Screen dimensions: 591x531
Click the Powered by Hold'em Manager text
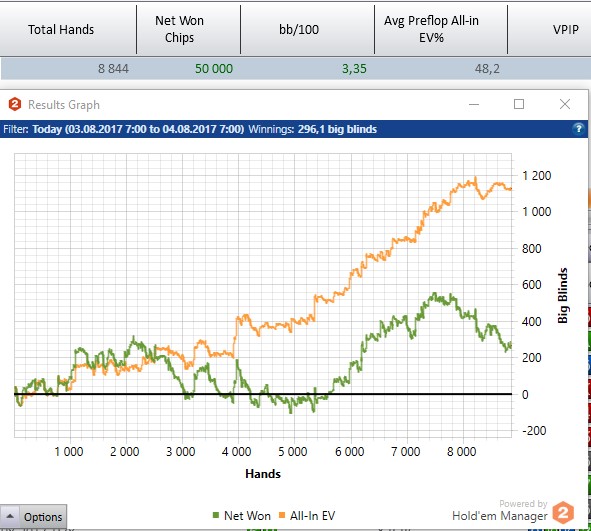[x=500, y=511]
